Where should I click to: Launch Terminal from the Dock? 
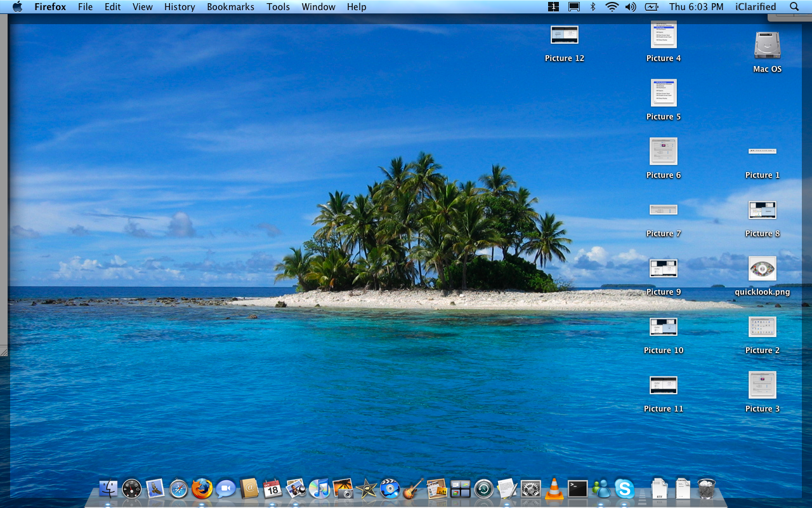tap(577, 488)
